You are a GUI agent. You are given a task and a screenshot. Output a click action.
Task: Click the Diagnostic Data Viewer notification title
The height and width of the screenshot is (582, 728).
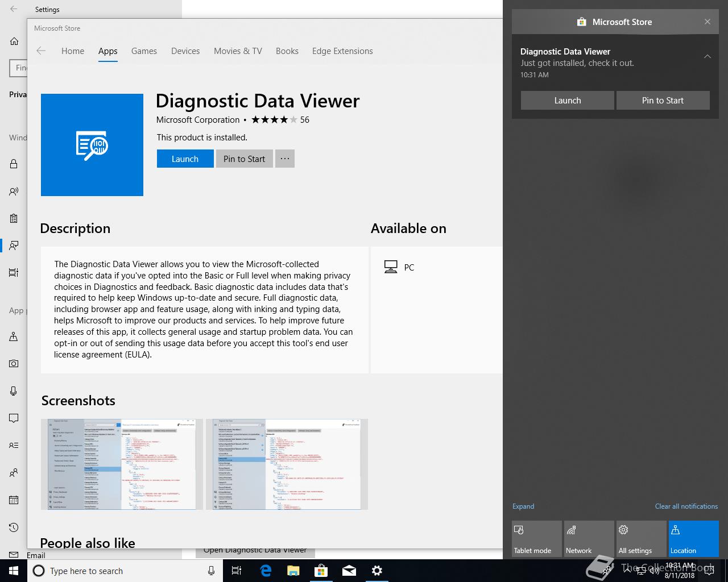(x=565, y=51)
